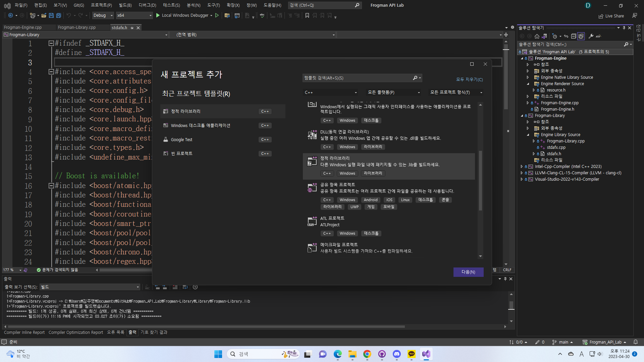Screen dimensions: 644x362
Task: Click Sync with Active Document icon
Action: pyautogui.click(x=566, y=36)
